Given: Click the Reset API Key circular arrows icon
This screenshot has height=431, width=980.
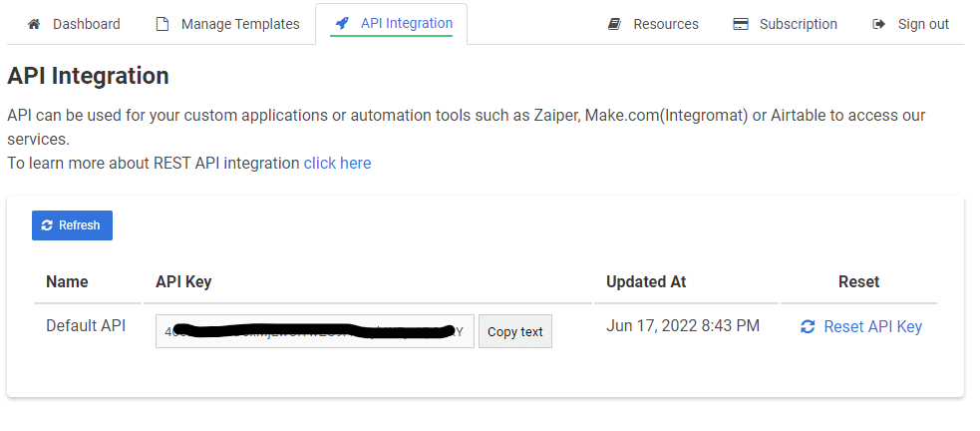Looking at the screenshot, I should point(808,326).
